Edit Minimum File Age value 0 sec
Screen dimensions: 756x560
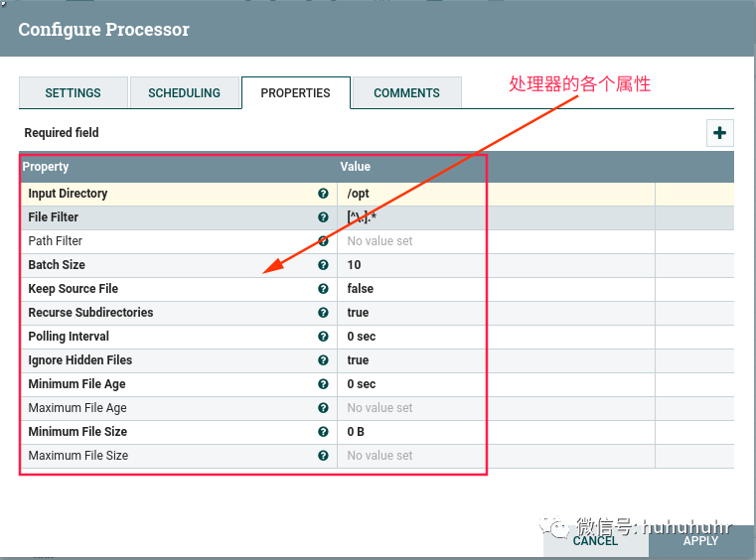pos(496,384)
